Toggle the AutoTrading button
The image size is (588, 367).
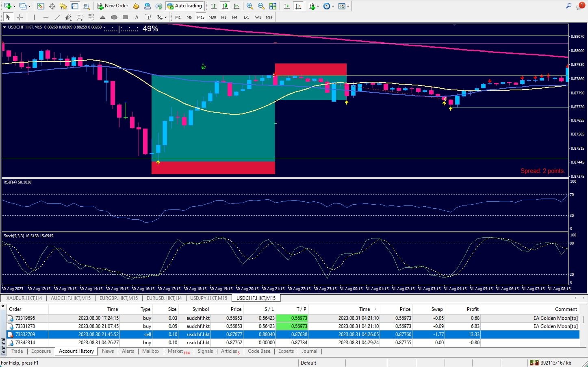(x=184, y=6)
